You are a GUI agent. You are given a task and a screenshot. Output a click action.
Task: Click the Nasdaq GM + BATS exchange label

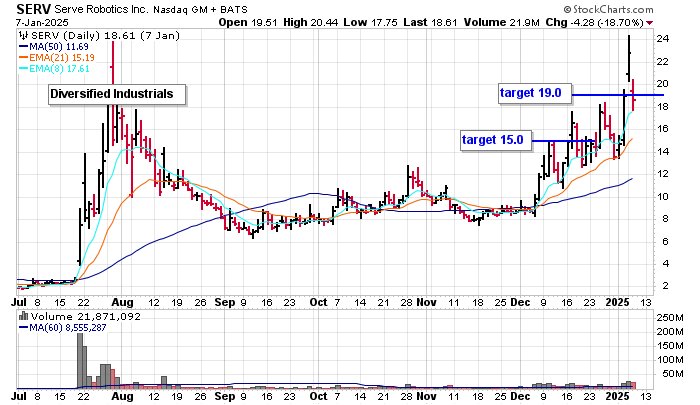(x=200, y=10)
